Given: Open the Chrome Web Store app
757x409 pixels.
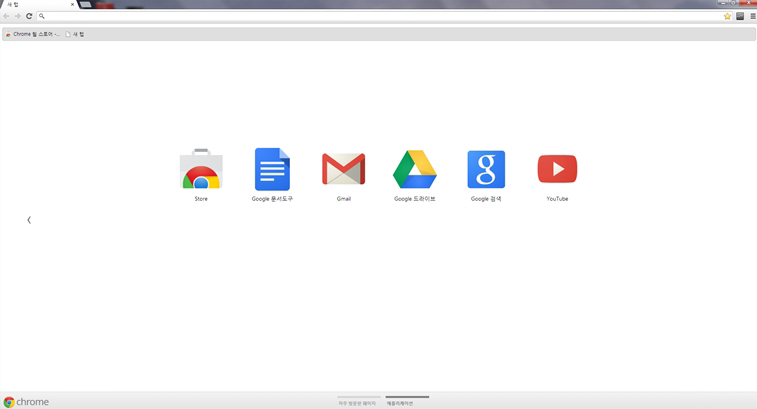Looking at the screenshot, I should [x=201, y=169].
